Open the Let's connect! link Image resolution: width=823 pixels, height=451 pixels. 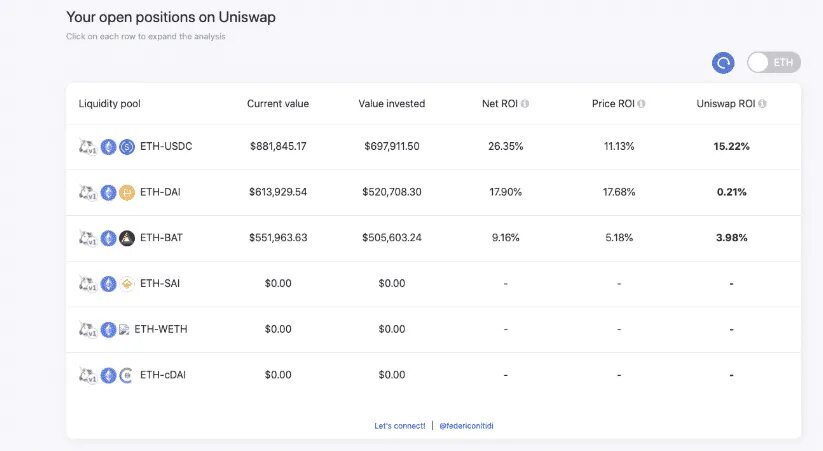399,426
